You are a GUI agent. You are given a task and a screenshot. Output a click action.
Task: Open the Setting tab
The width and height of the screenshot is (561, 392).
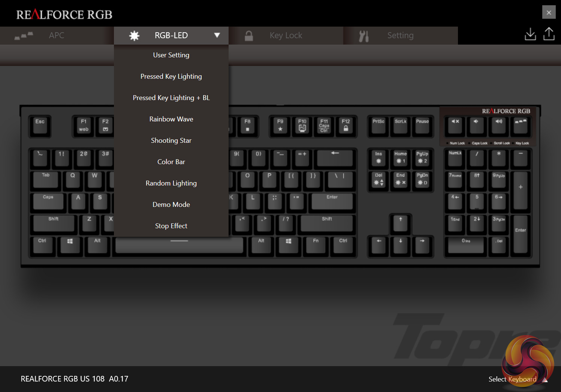click(401, 36)
